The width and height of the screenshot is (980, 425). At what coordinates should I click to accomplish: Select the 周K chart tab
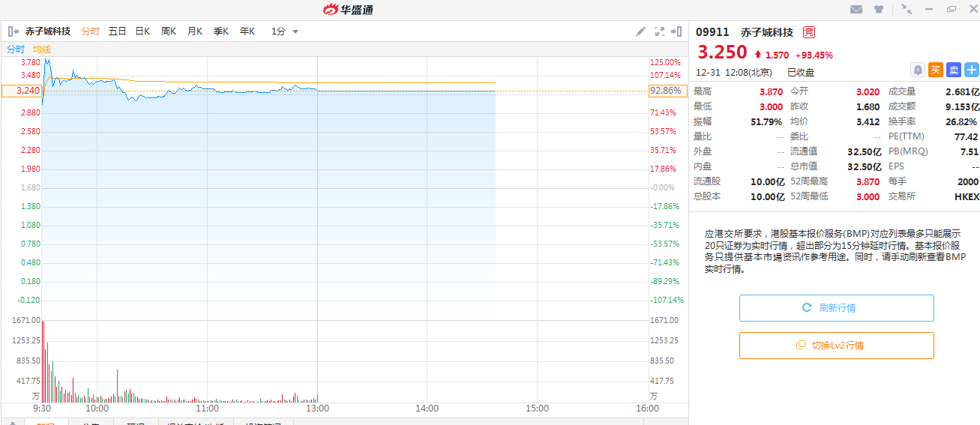(169, 31)
